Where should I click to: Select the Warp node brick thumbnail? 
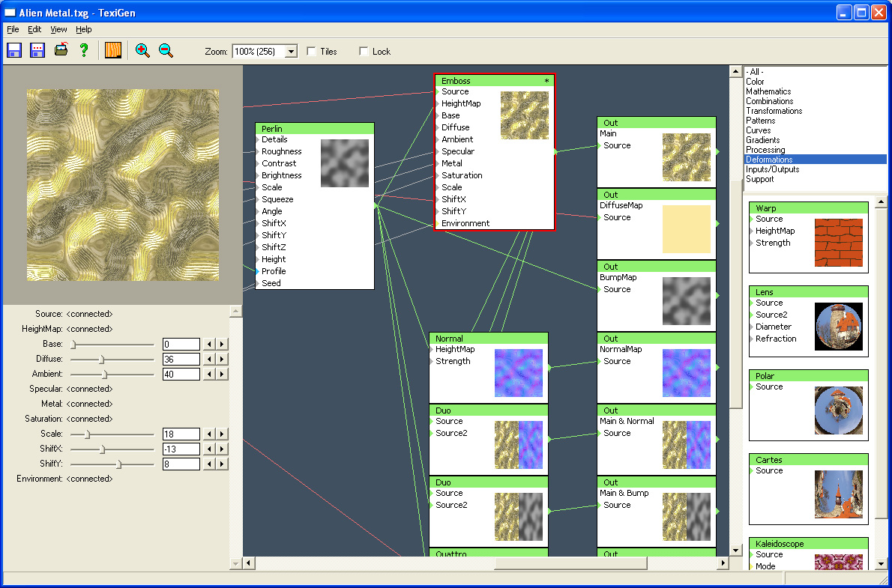[x=838, y=243]
